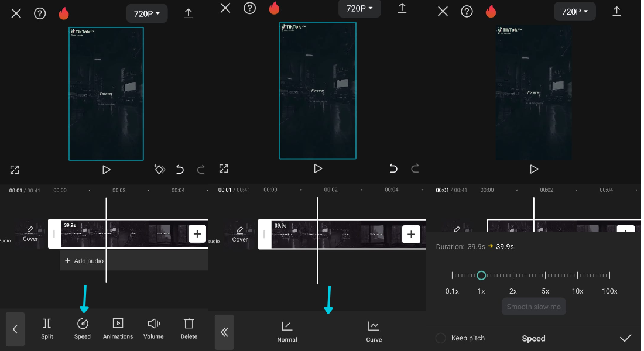Choose Normal speed mode

[287, 332]
